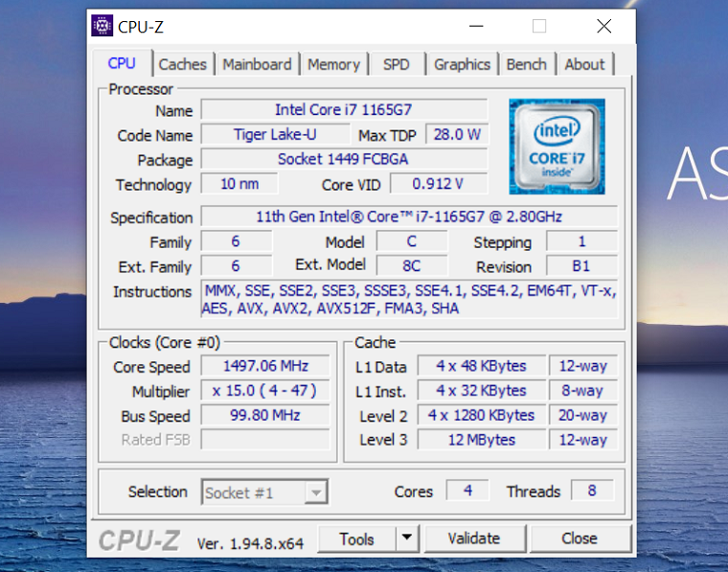The image size is (728, 572).
Task: Click the Instructions list field
Action: pyautogui.click(x=409, y=299)
